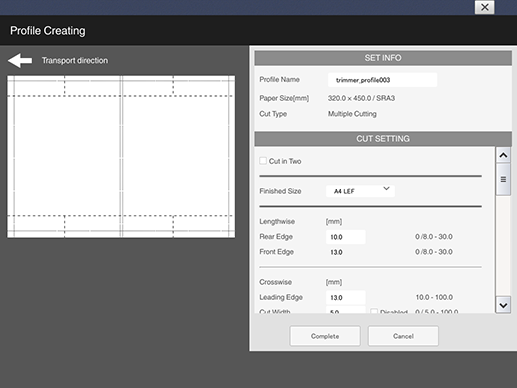The image size is (517, 388).
Task: Click the Profile Name input field
Action: click(382, 80)
